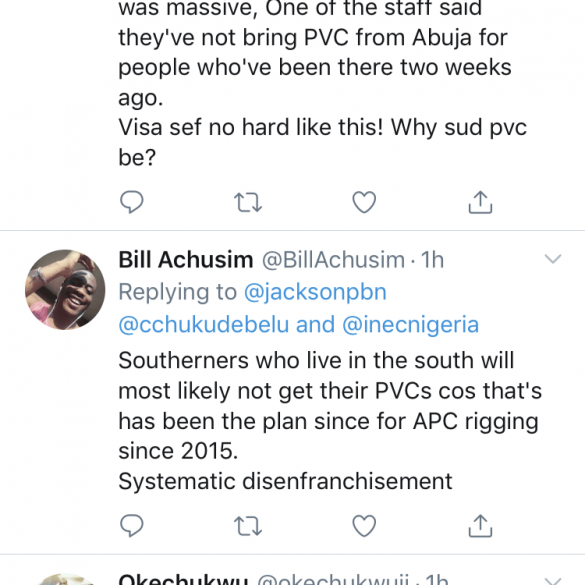
Task: Open options chevron on Okechukwu's tweet
Action: coord(553,581)
